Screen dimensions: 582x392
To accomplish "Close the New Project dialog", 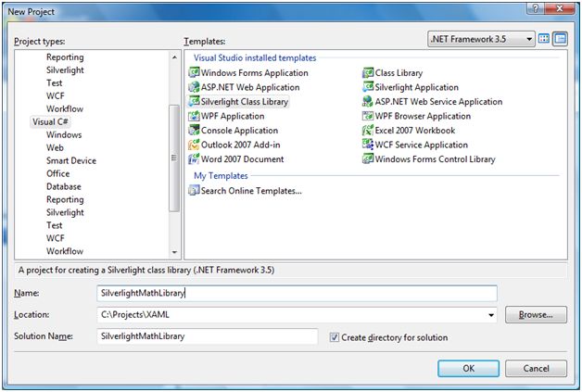I will point(560,8).
